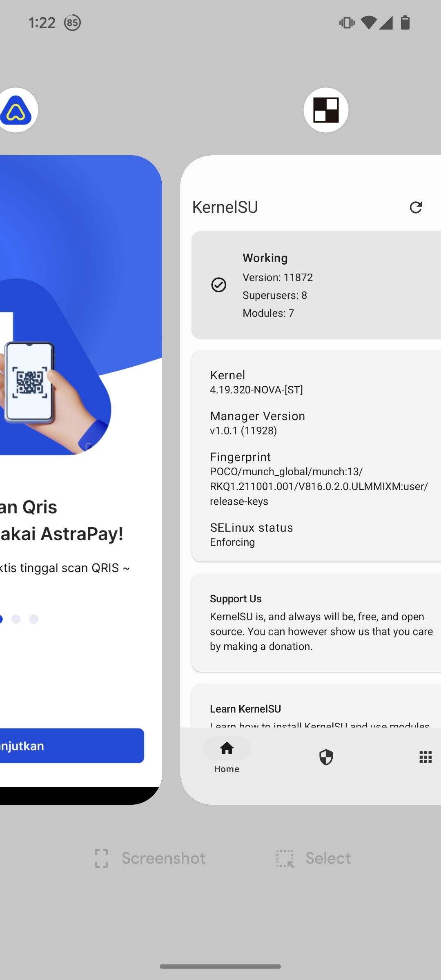Tap the vibrate mode icon in status bar
Viewport: 441px width, 980px height.
347,22
